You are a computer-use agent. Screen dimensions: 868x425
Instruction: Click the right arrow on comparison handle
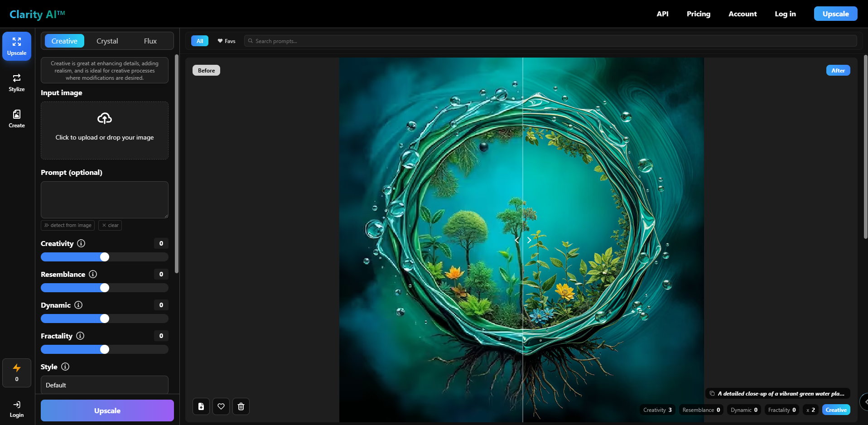tap(529, 240)
